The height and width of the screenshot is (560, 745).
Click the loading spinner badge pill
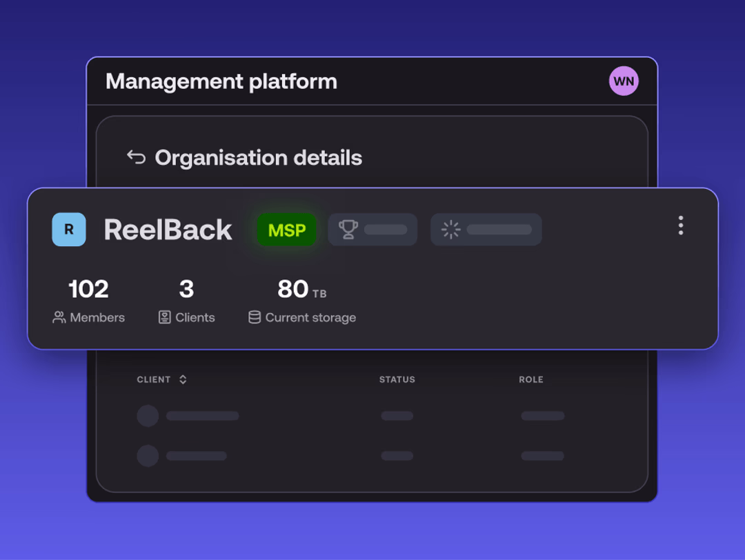(x=486, y=230)
